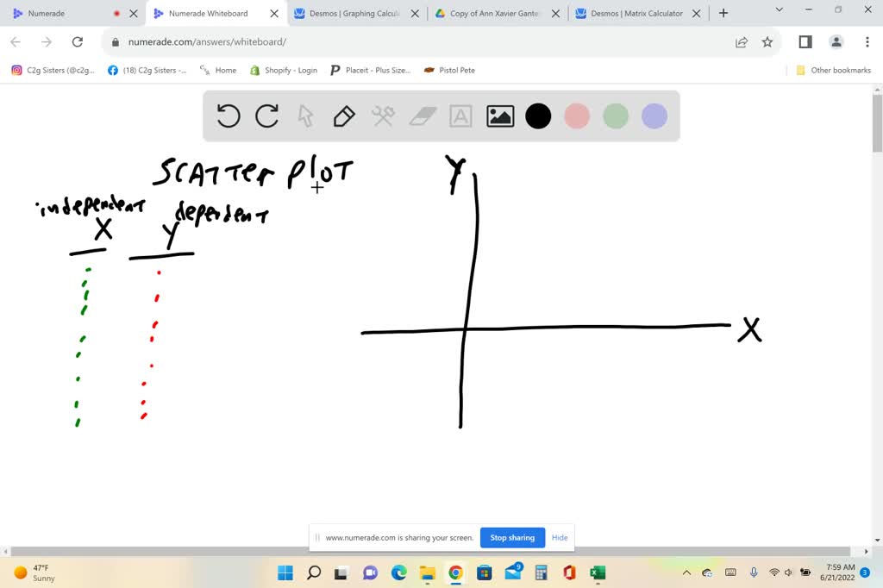Viewport: 883px width, 588px height.
Task: Click the Redo arrow on the whiteboard toolbar
Action: tap(266, 116)
